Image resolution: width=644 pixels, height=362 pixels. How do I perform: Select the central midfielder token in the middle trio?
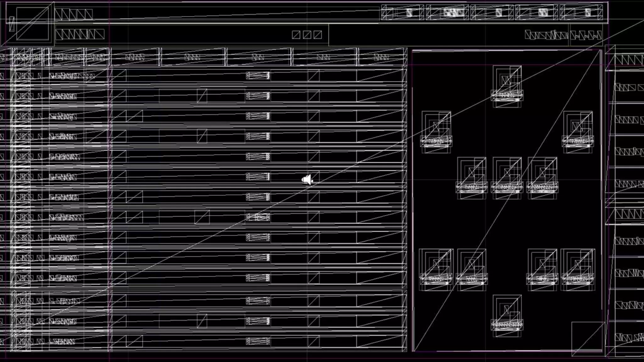507,174
